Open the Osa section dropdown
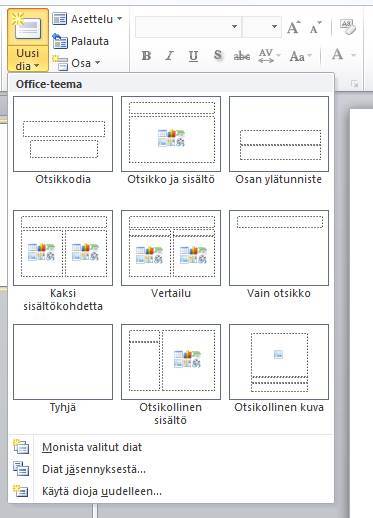The image size is (373, 518). tap(76, 63)
